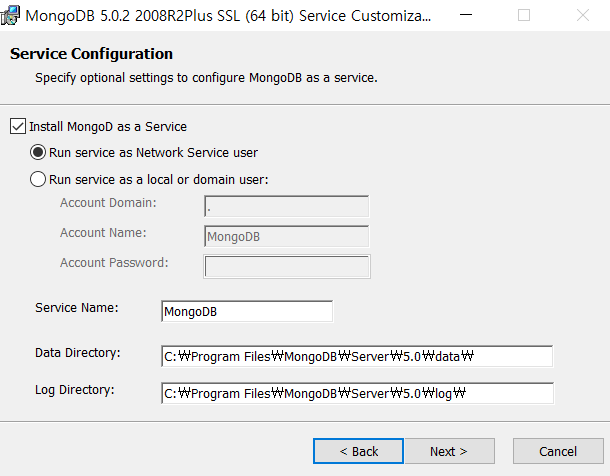The height and width of the screenshot is (476, 610).
Task: Click the Account Domain: label
Action: click(108, 203)
